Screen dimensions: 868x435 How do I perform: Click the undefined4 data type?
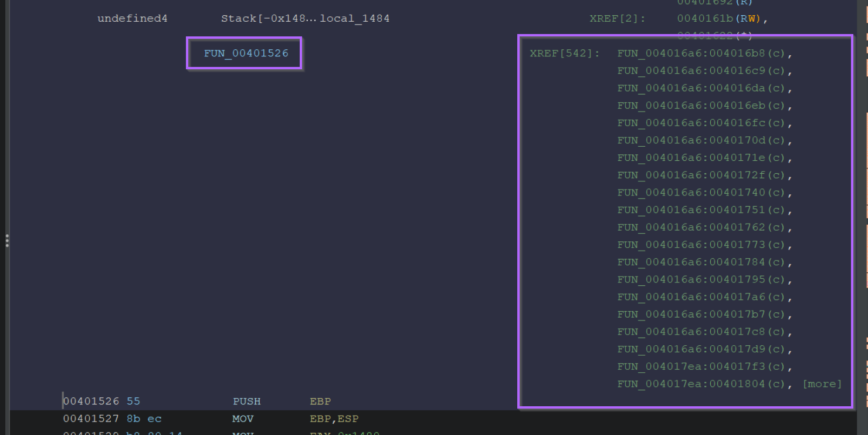pyautogui.click(x=133, y=19)
